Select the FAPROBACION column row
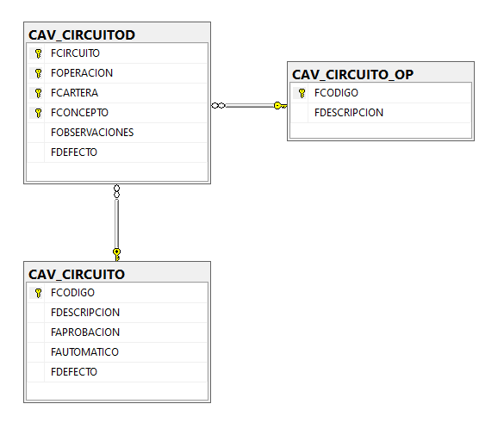The image size is (504, 435). pos(117,332)
